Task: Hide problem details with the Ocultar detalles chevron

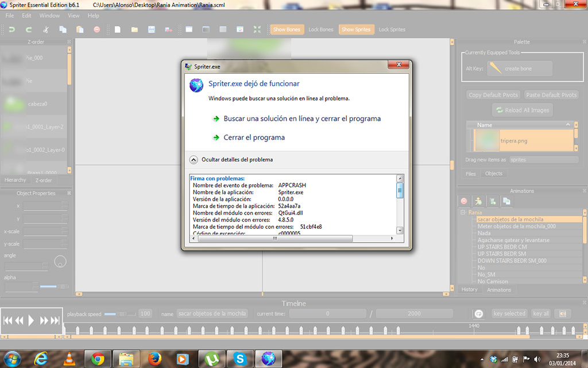Action: [x=194, y=160]
